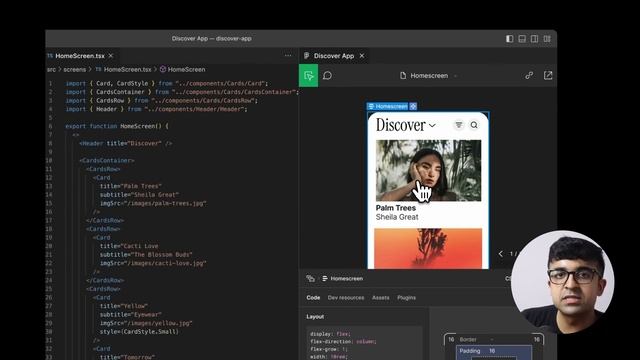640x360 pixels.
Task: Click screens folder in breadcrumb
Action: tap(75, 69)
